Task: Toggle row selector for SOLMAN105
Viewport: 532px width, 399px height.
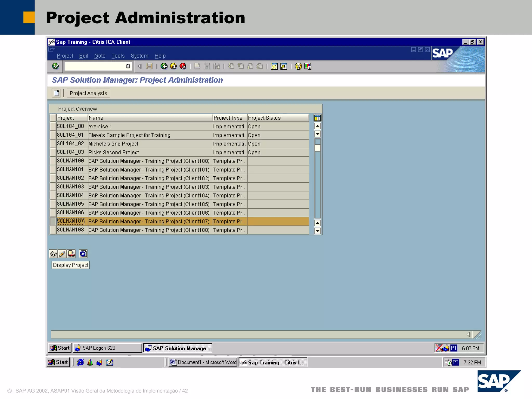Action: click(53, 204)
